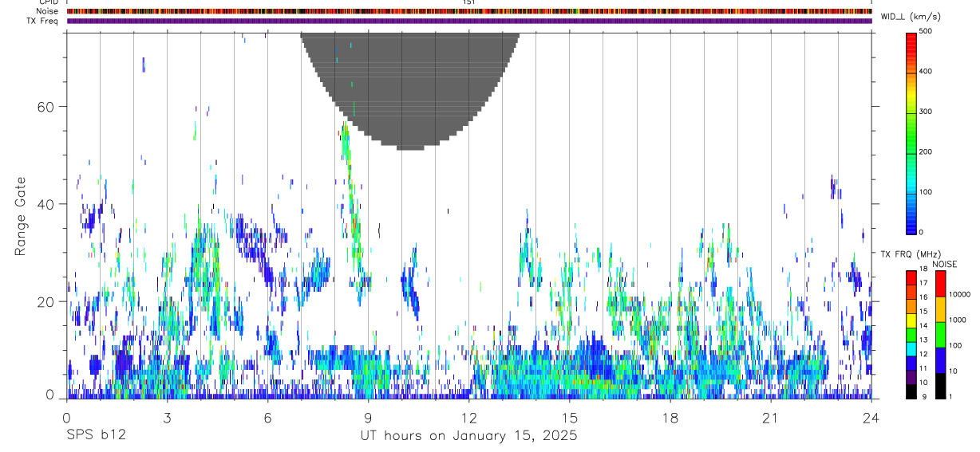Click the '400' tick on the width color bar
This screenshot has width=980, height=452.
(924, 71)
